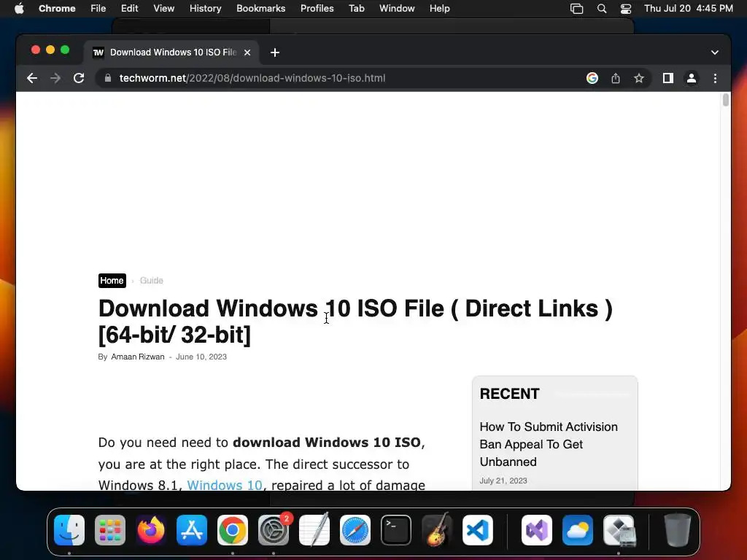Click the July 21, 2023 date
Viewport: 747px width, 560px height.
coord(503,481)
